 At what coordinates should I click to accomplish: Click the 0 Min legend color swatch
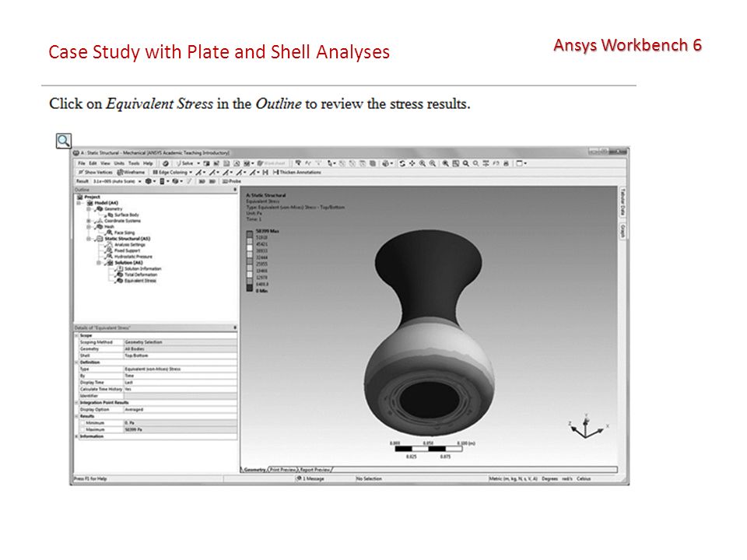point(250,288)
